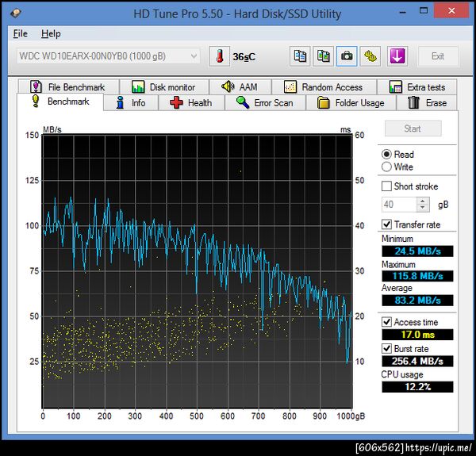Click the HD Tune app icon in title bar
Screen dimensions: 476x456
[x=16, y=13]
